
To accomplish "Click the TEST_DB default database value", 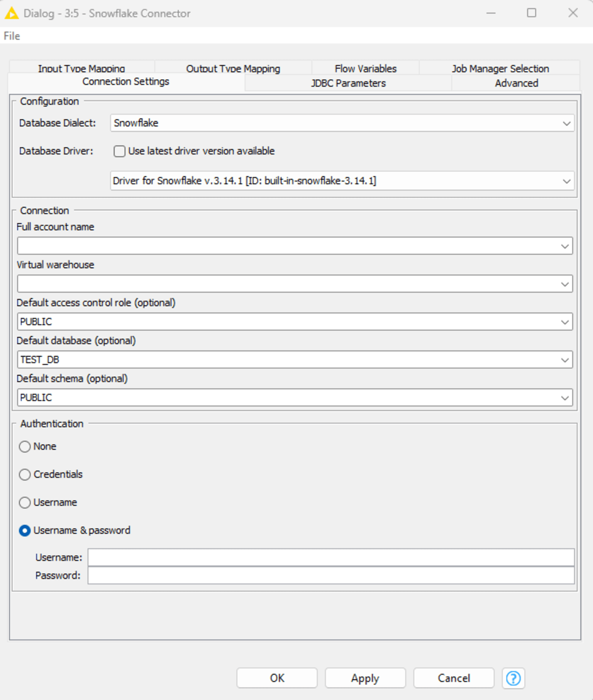I will [40, 360].
